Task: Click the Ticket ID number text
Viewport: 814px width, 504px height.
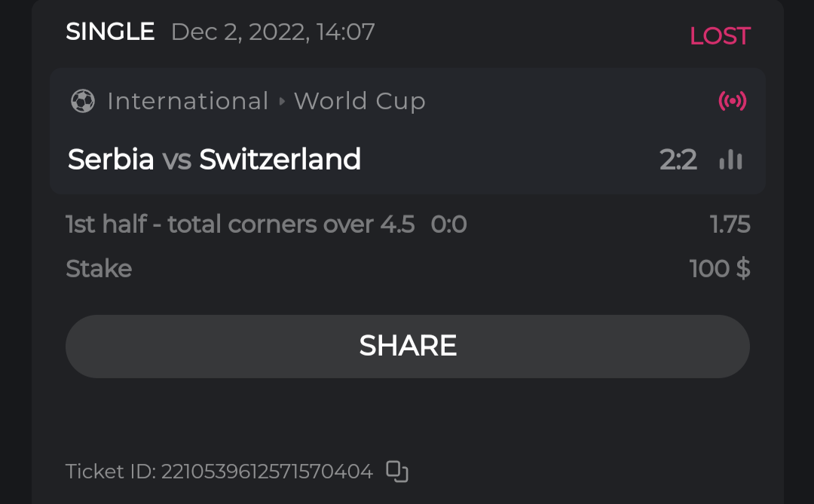Action: coord(219,472)
